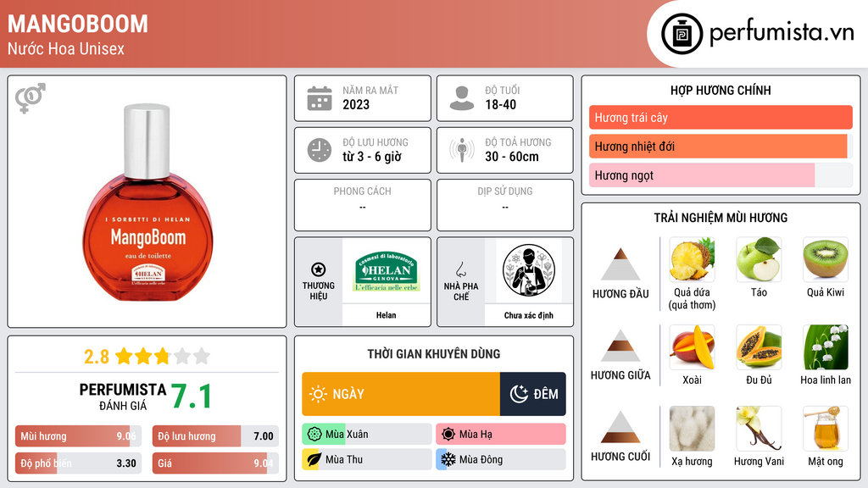The width and height of the screenshot is (868, 488).
Task: Click the Mùa Đông season bar
Action: (501, 460)
